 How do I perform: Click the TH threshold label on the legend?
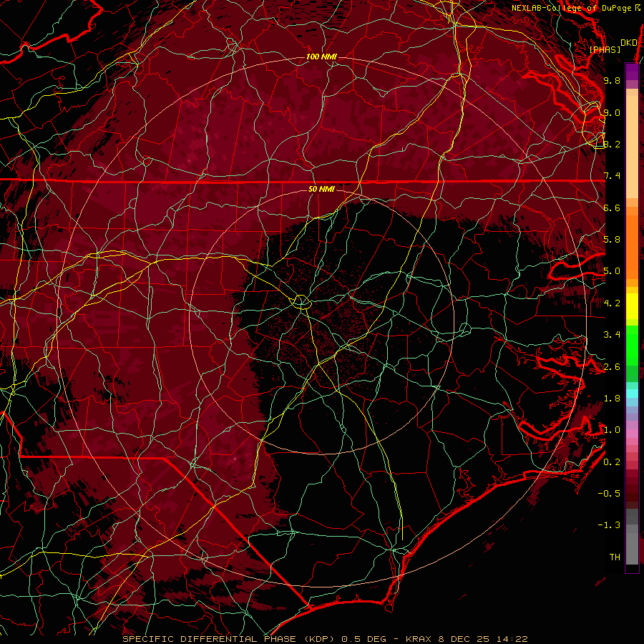pyautogui.click(x=615, y=557)
